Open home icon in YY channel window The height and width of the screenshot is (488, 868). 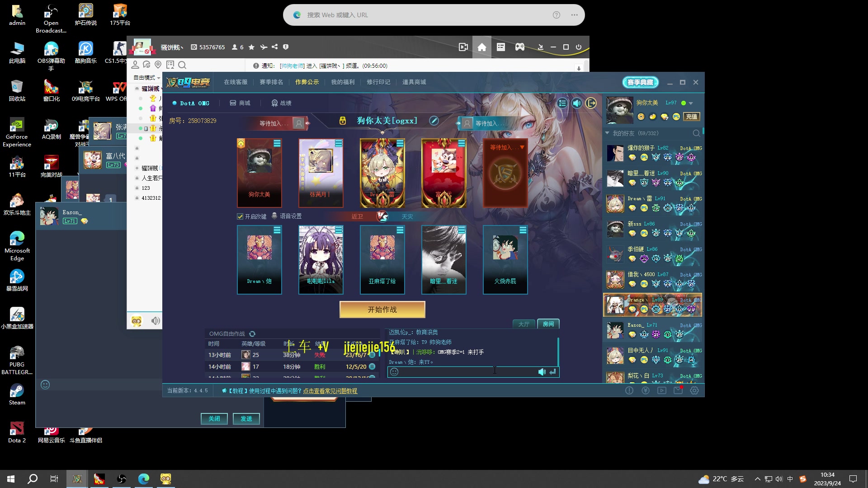tap(482, 47)
